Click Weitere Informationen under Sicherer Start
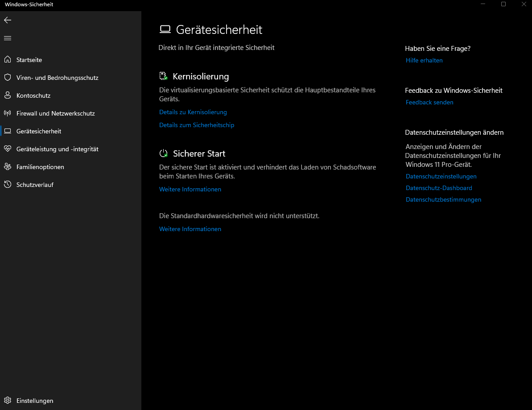 [190, 189]
